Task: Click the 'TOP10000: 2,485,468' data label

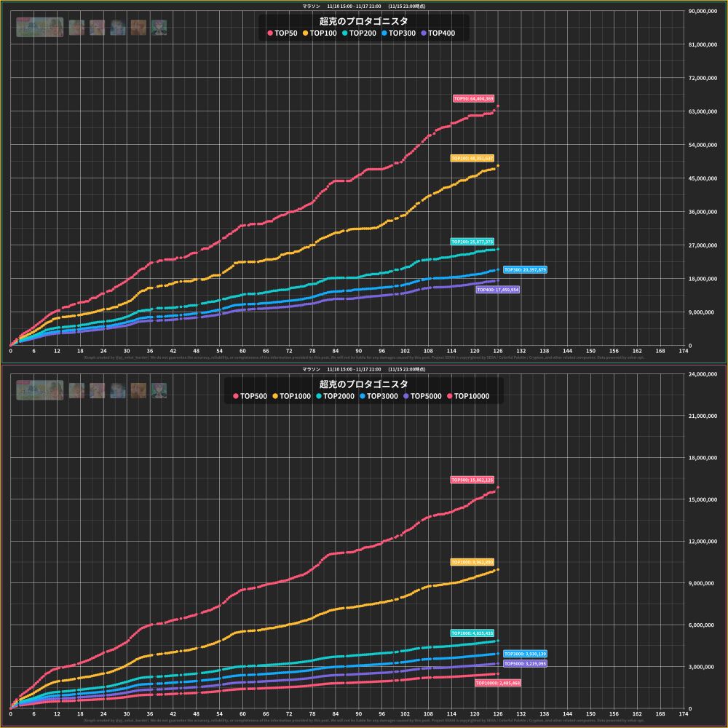Action: [x=498, y=683]
